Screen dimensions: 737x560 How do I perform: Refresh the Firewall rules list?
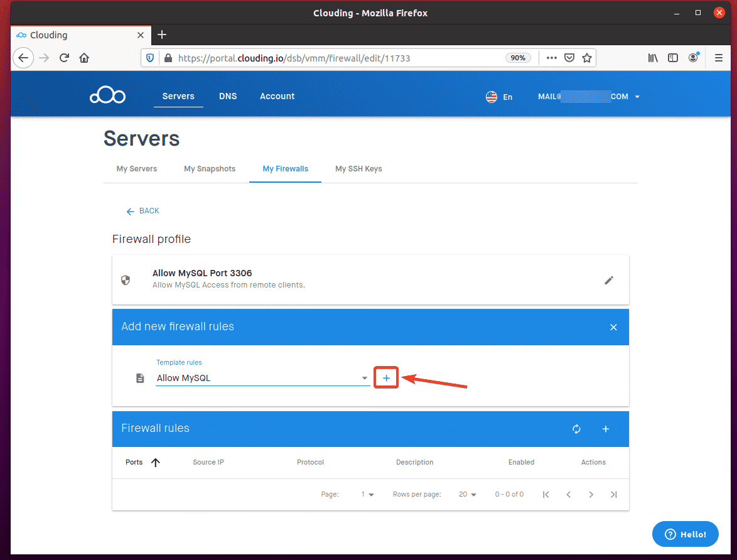[576, 429]
